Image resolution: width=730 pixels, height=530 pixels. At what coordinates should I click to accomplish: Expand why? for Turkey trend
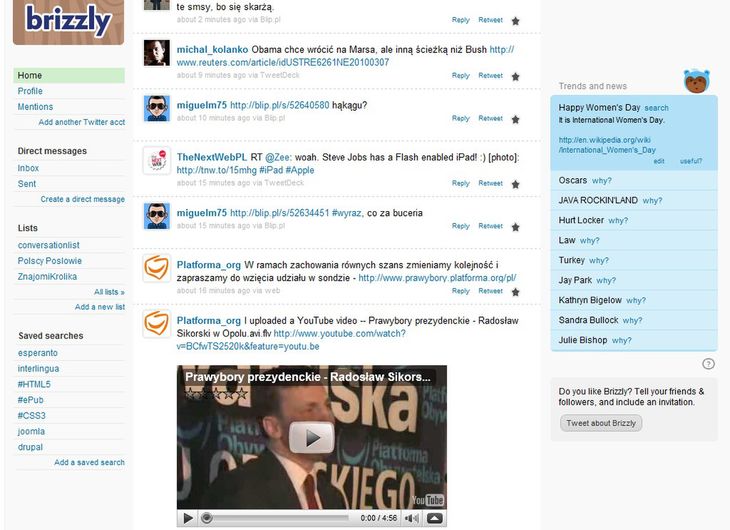[599, 261]
